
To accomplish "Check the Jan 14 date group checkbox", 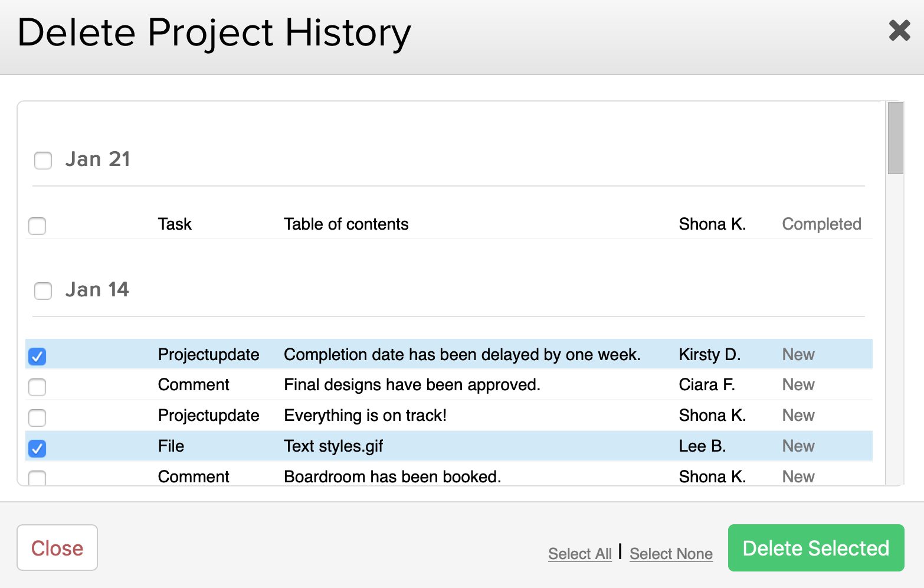I will (x=43, y=290).
